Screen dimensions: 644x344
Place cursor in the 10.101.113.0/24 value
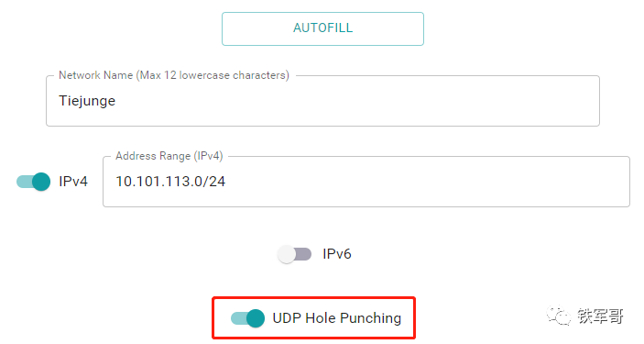click(x=170, y=182)
